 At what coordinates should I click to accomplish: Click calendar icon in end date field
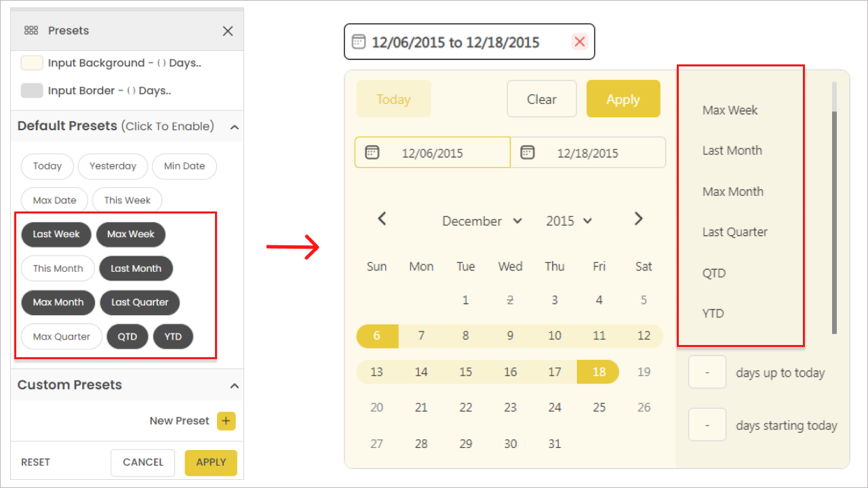tap(527, 152)
